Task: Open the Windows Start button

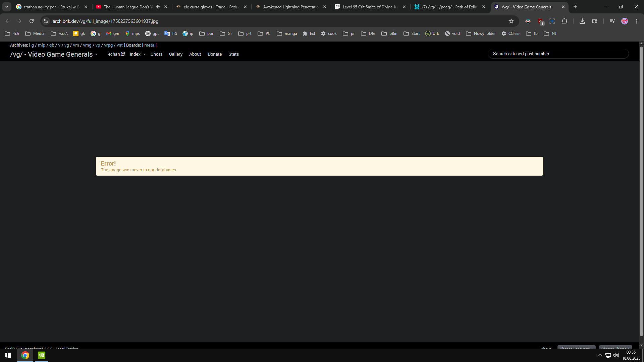Action: [8, 355]
